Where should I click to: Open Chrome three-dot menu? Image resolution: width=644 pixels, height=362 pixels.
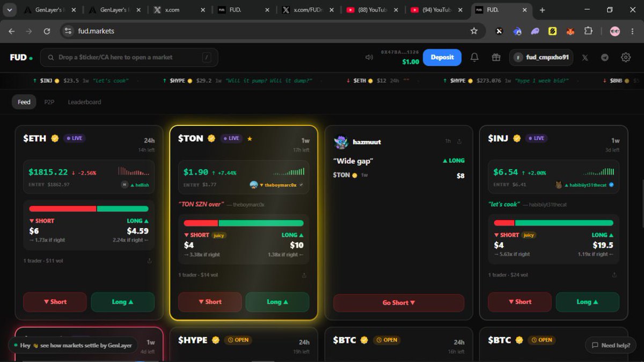tap(633, 31)
